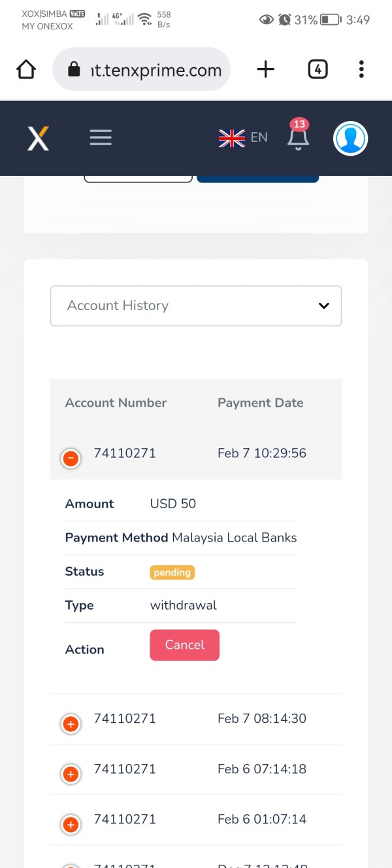Open notifications bell with 13 badge
The width and height of the screenshot is (392, 868).
coord(299,137)
